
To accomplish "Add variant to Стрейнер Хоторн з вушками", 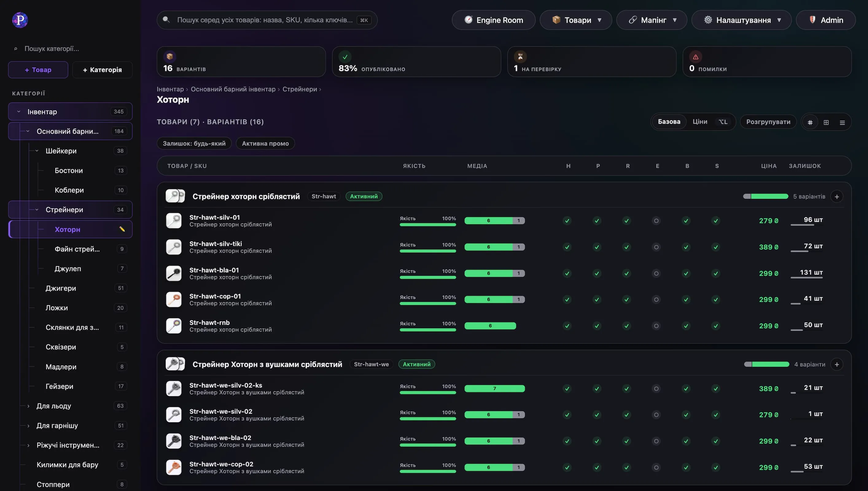I will tap(837, 365).
